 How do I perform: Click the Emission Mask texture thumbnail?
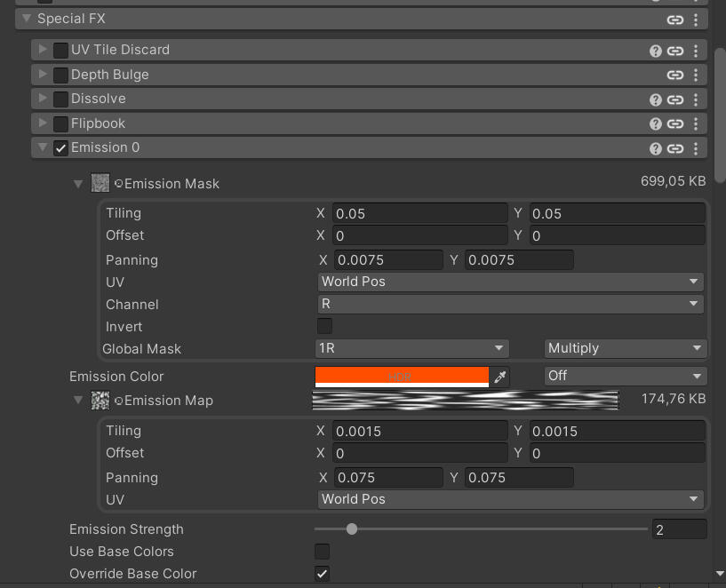[x=100, y=183]
